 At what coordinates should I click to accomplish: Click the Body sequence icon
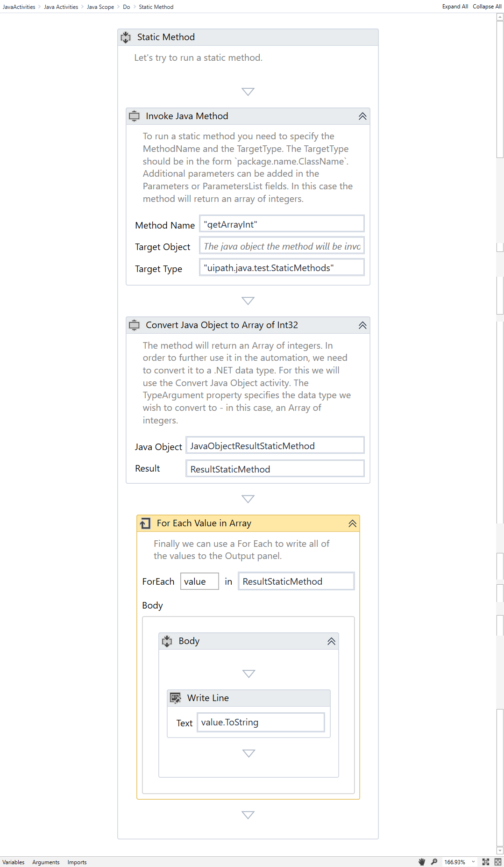click(167, 641)
